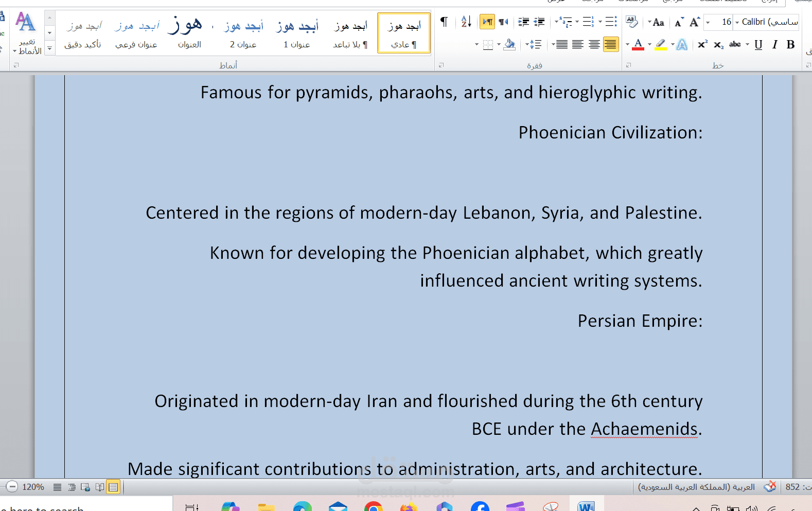
Task: Apply numbered list formatting
Action: pyautogui.click(x=589, y=22)
